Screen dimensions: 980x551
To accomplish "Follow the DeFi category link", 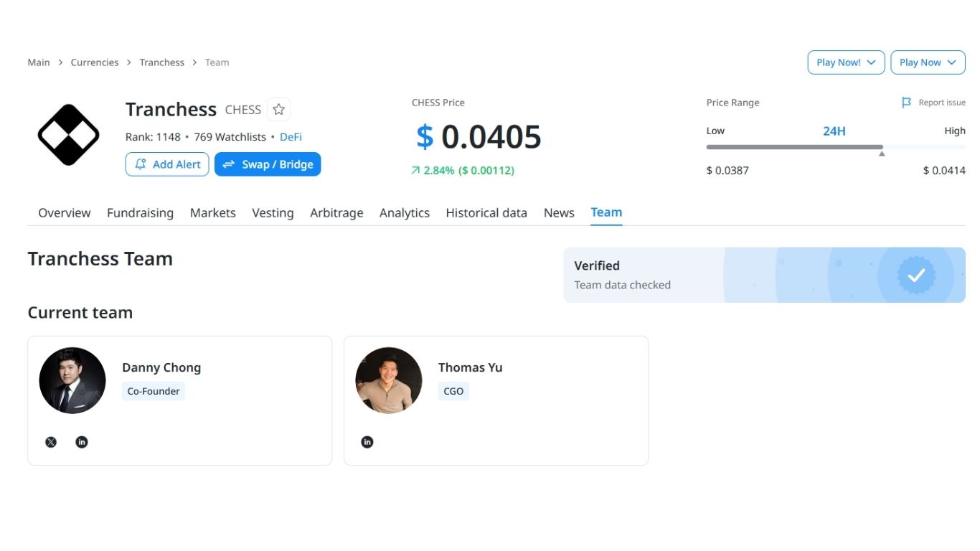I will 291,137.
